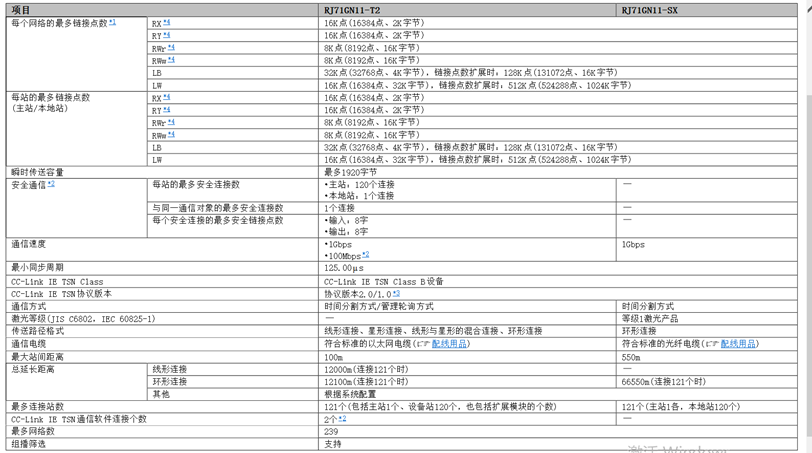This screenshot has height=453, width=812.
Task: Open footnote *4 next to RY under 每个网络
Action: 167,35
